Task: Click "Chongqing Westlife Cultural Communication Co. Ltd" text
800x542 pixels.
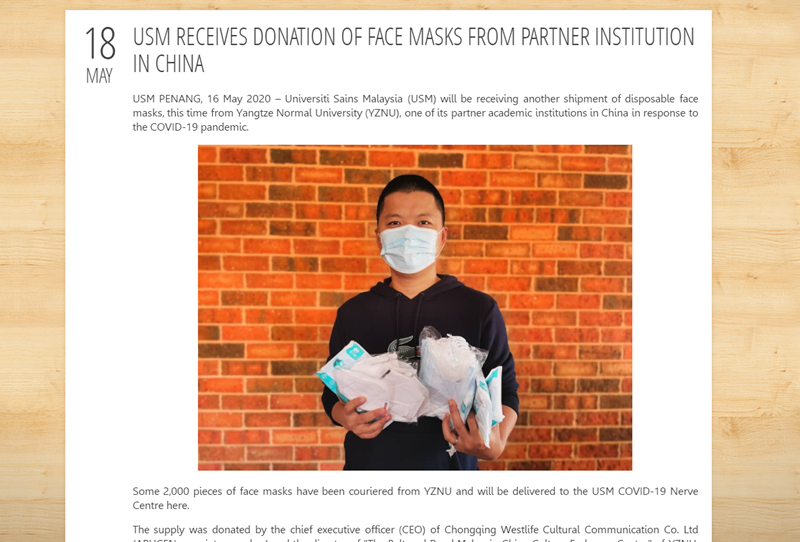Action: click(x=571, y=529)
